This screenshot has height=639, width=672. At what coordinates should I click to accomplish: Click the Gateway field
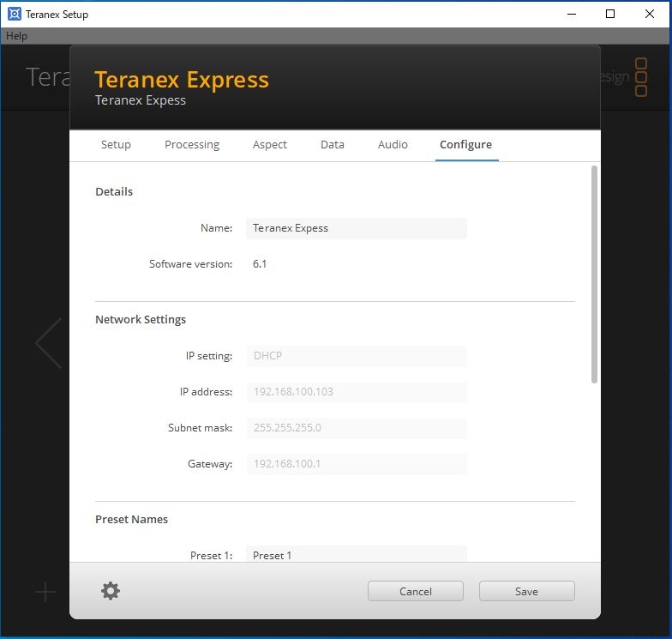point(356,464)
